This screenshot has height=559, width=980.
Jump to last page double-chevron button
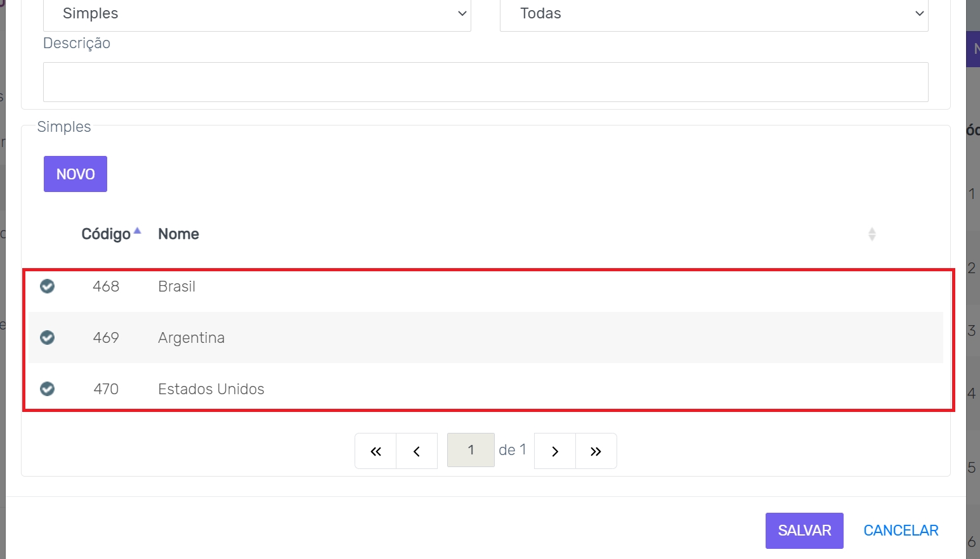pyautogui.click(x=596, y=451)
